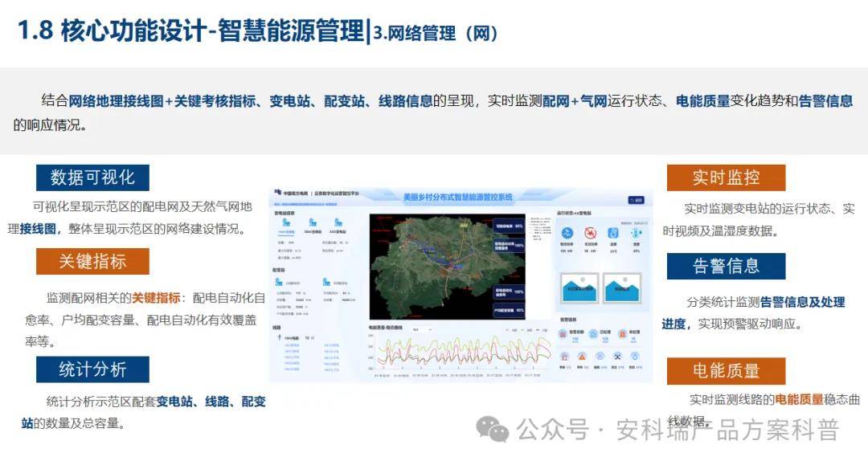868x465 pixels.
Task: Click the dark blue return button at top right
Action: 636,200
